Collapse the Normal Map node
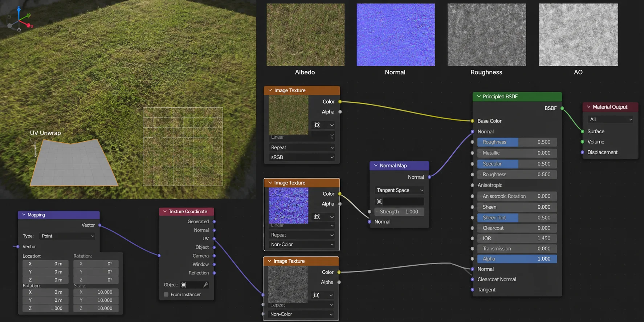This screenshot has height=322, width=644. tap(376, 166)
